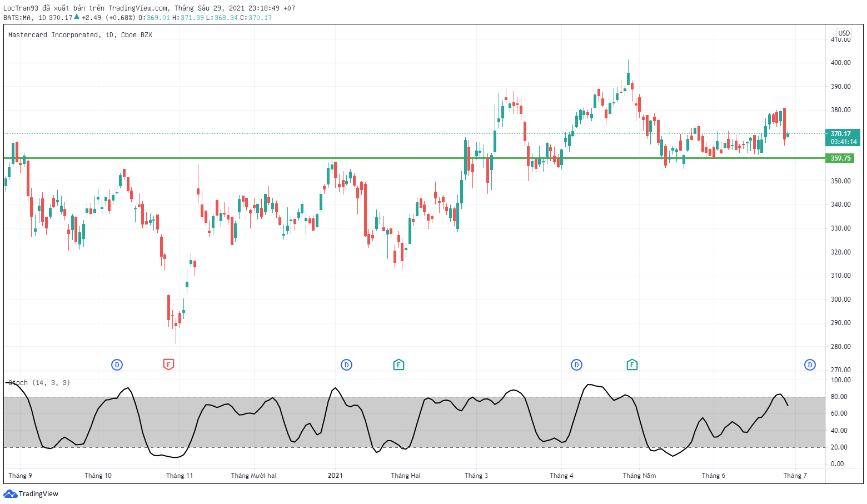Viewport: 867px width, 504px height.
Task: Click the USD currency label
Action: pyautogui.click(x=844, y=33)
